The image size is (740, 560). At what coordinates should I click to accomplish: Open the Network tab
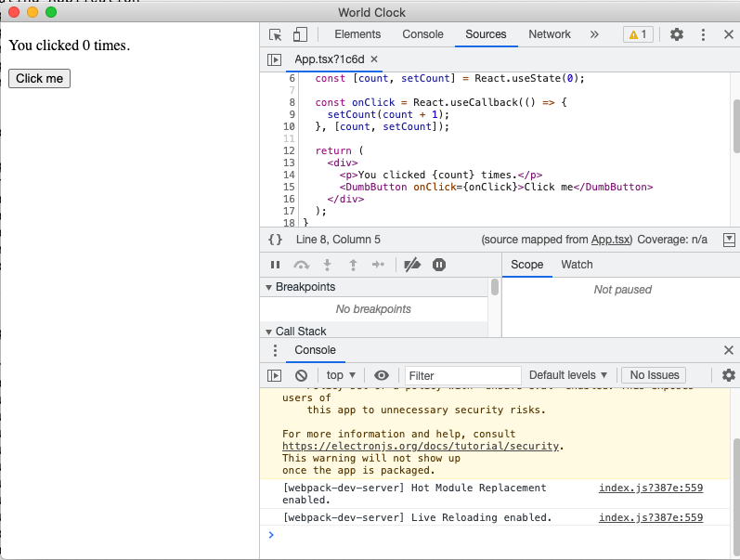coord(550,34)
